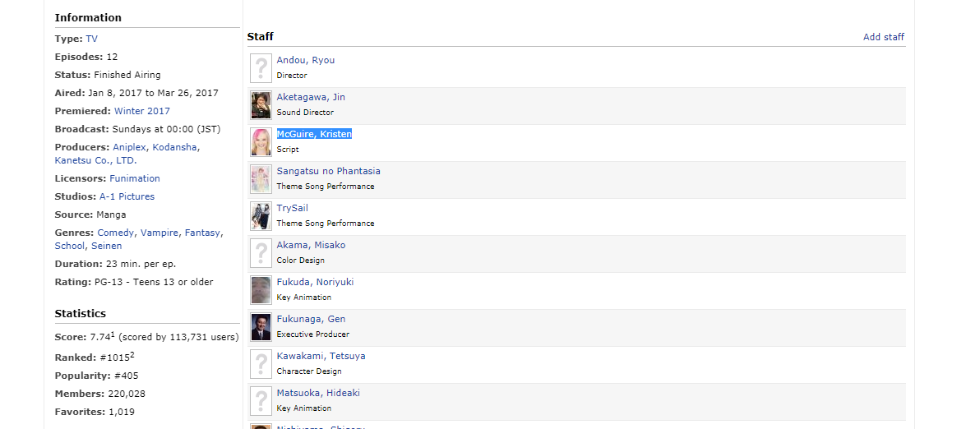Select the Comedy genre link

[116, 233]
